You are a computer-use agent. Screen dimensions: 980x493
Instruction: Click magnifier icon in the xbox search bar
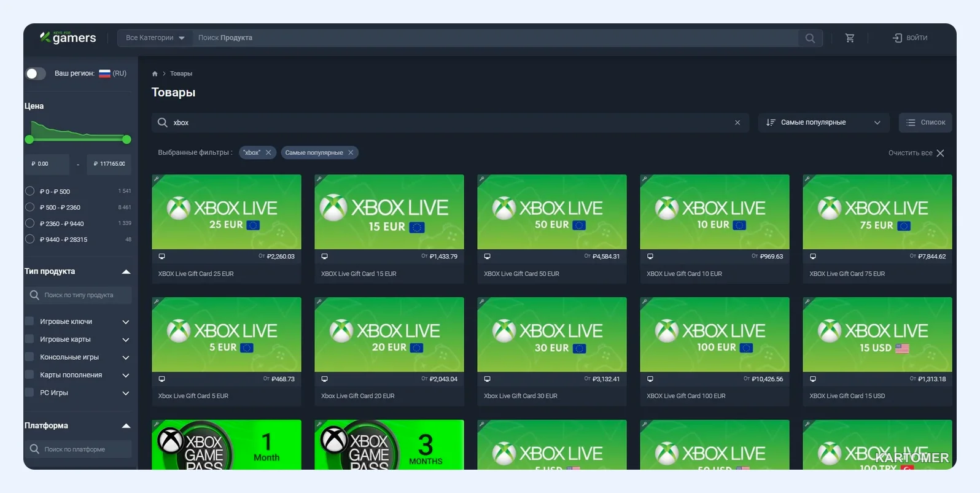[162, 123]
